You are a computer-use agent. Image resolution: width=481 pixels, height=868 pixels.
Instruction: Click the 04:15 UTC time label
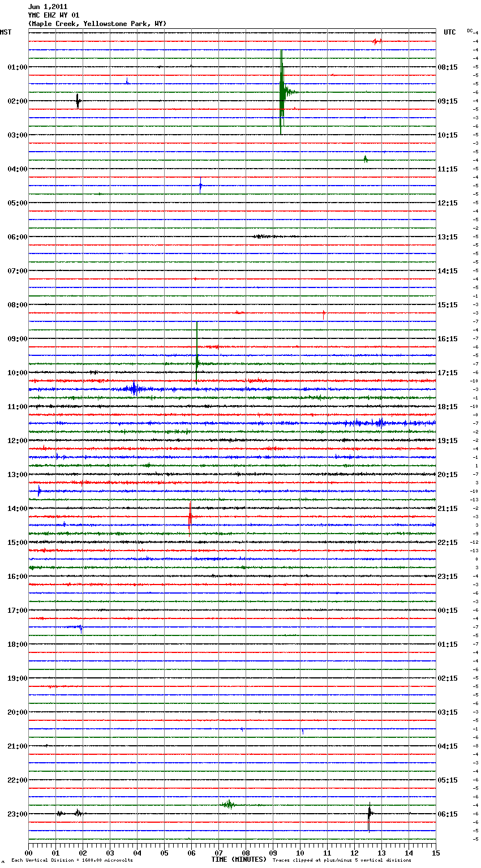[x=448, y=746]
